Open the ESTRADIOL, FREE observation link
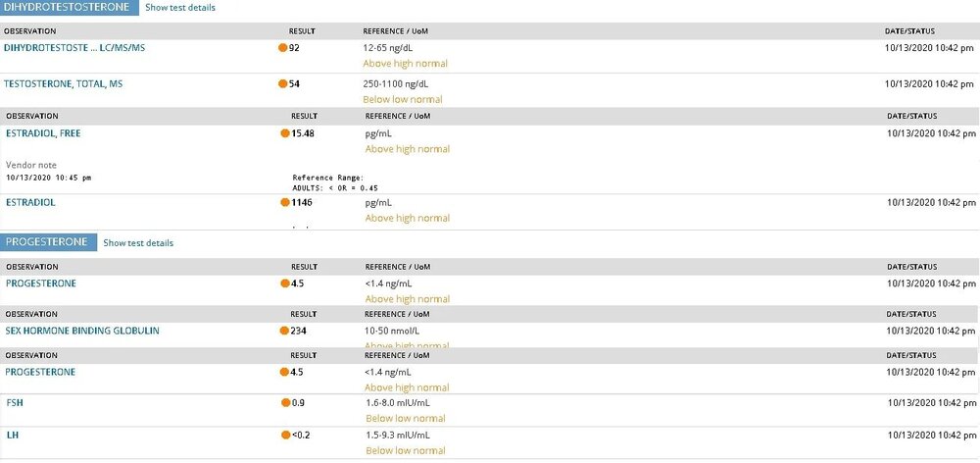 43,133
